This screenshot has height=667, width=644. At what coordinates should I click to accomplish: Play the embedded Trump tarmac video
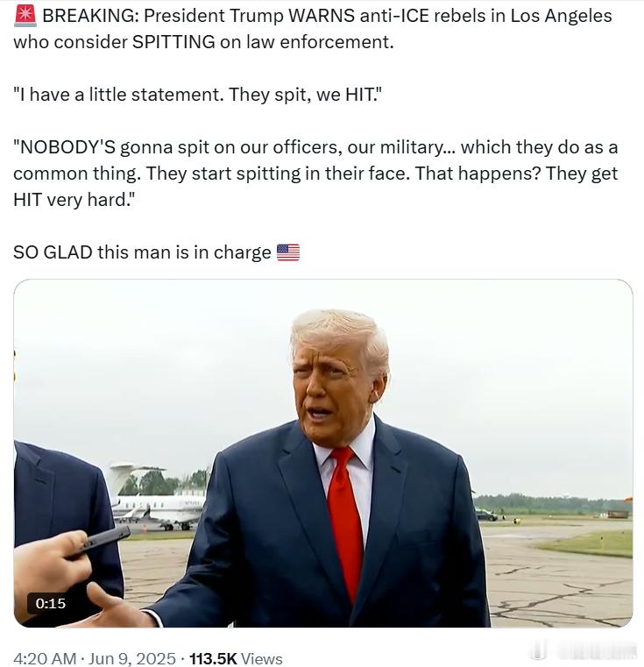323,453
